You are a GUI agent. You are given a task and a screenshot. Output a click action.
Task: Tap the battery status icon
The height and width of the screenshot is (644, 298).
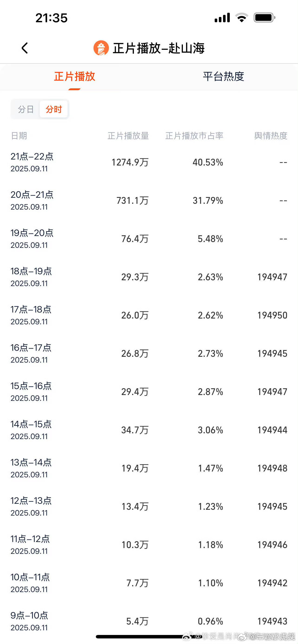click(x=265, y=18)
